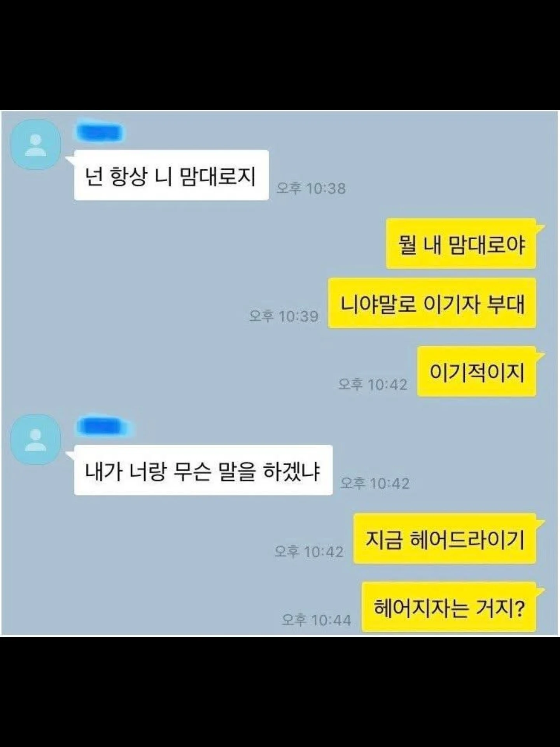Select the message 넌 항상 니 맘대로지
This screenshot has width=560, height=747.
click(171, 175)
